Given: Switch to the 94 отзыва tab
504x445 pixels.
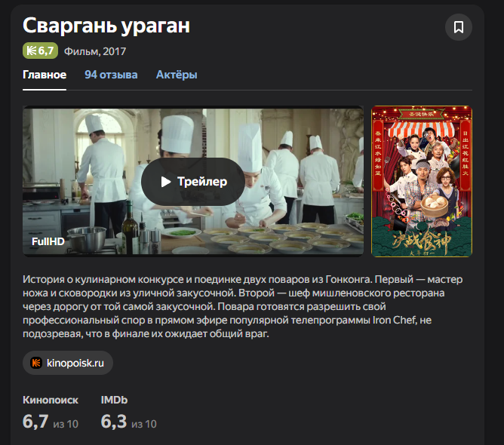Looking at the screenshot, I should (111, 75).
